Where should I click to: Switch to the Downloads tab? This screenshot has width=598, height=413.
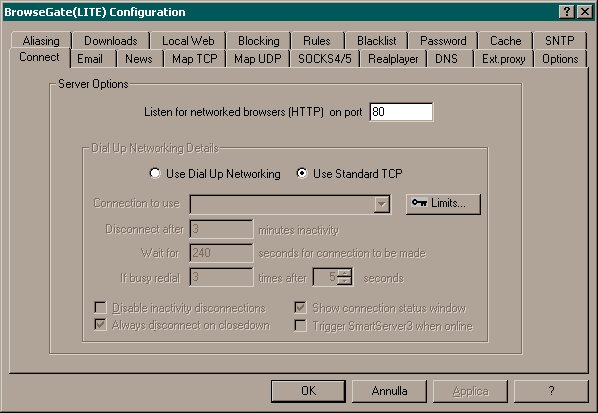pos(111,40)
